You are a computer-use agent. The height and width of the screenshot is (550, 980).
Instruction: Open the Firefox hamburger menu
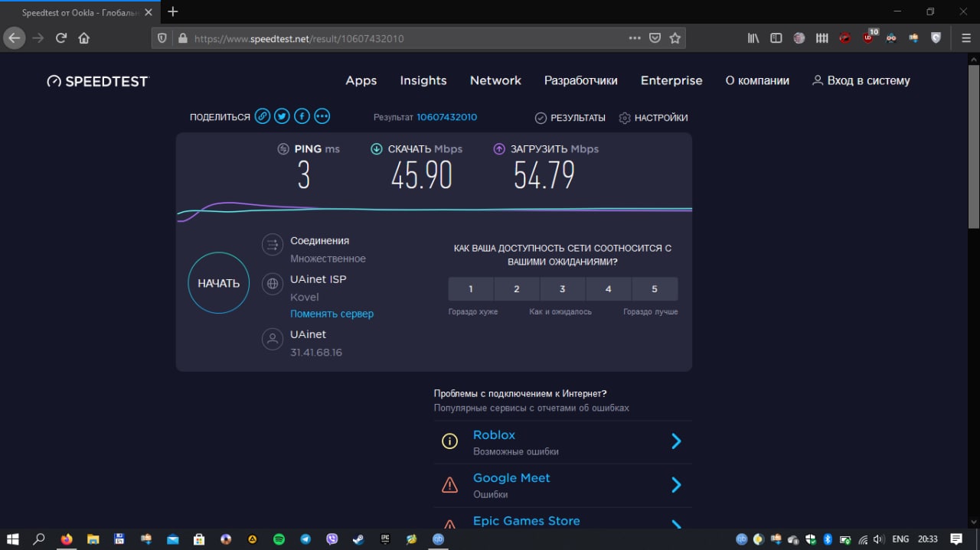point(965,38)
